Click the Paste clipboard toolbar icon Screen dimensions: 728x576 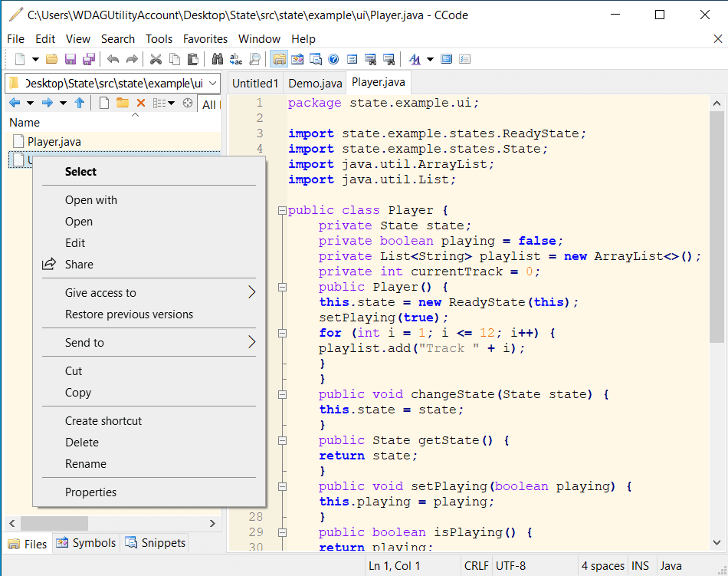click(x=193, y=59)
